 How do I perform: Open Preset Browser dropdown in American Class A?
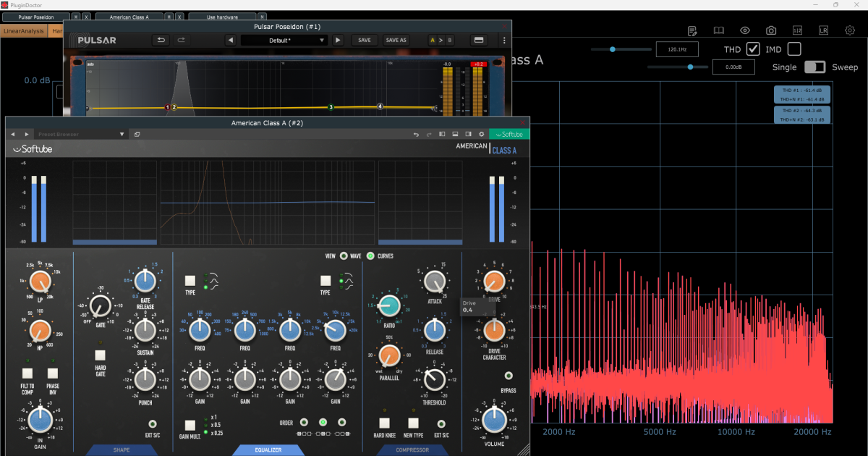click(x=82, y=134)
